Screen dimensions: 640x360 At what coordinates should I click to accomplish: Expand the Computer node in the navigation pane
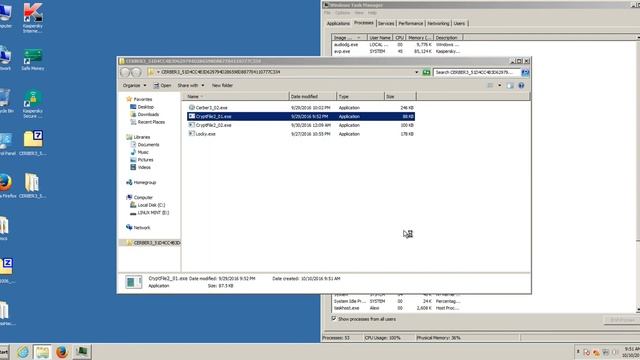(x=139, y=198)
